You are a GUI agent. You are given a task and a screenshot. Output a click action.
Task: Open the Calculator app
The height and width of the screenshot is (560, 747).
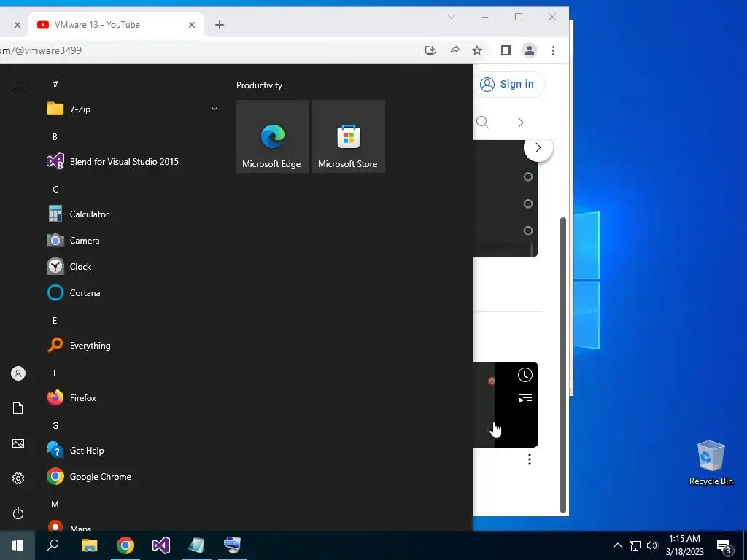133,214
